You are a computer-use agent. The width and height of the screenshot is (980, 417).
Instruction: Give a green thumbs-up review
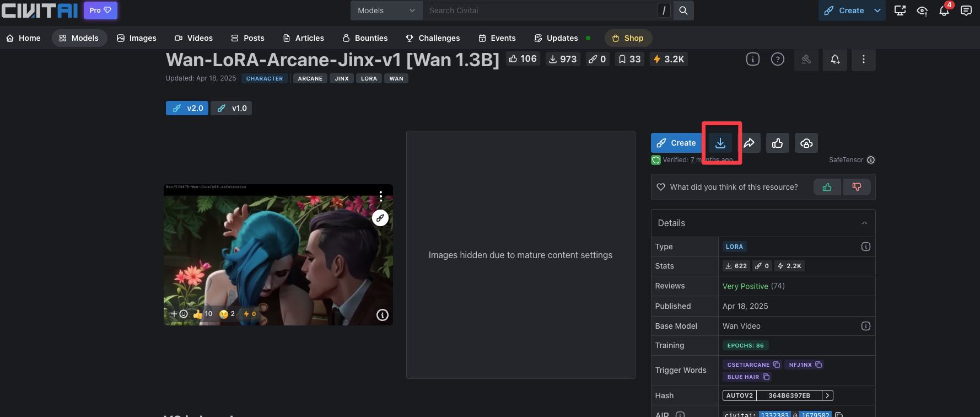827,187
